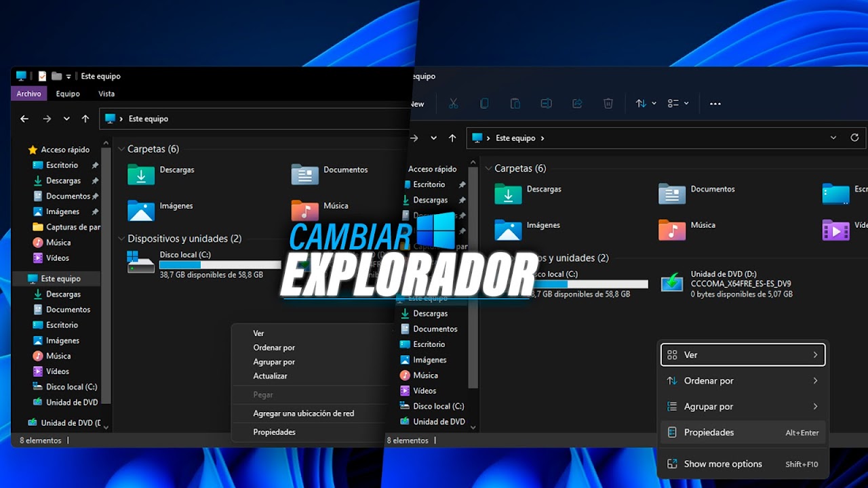Open quick access toolbar dropdown in left title bar
This screenshot has height=488, width=868.
[68, 77]
